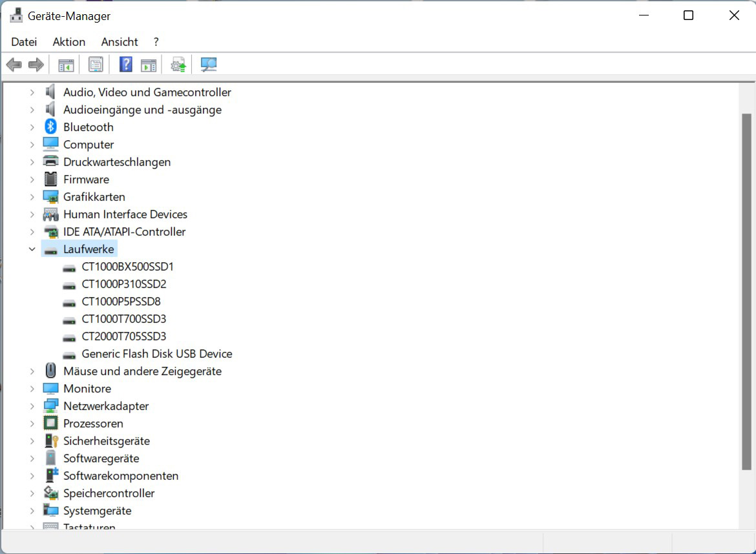Click the monitor icon beside Monitore
The height and width of the screenshot is (554, 756).
point(50,388)
